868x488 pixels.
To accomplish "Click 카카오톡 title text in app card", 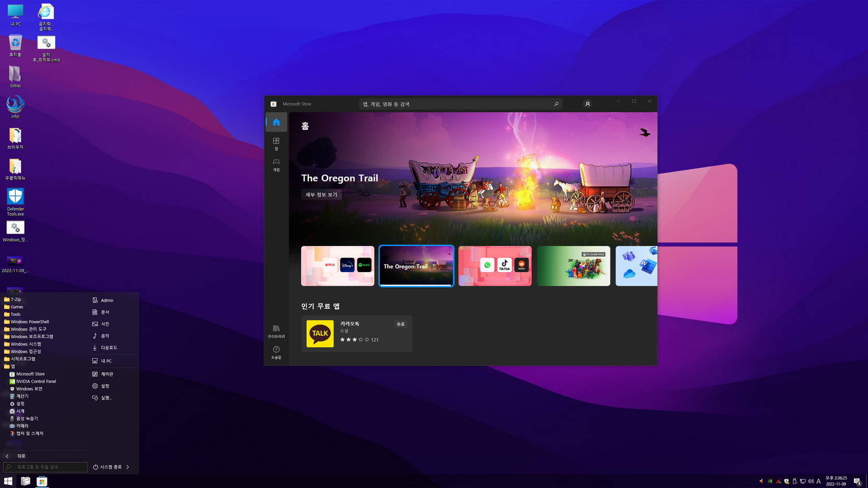I will tap(349, 324).
